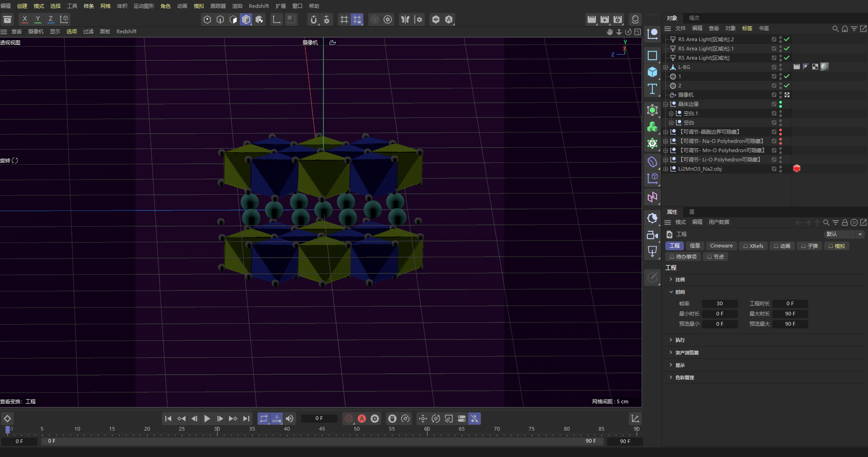
Task: Switch to the 场次 tab
Action: [x=694, y=18]
